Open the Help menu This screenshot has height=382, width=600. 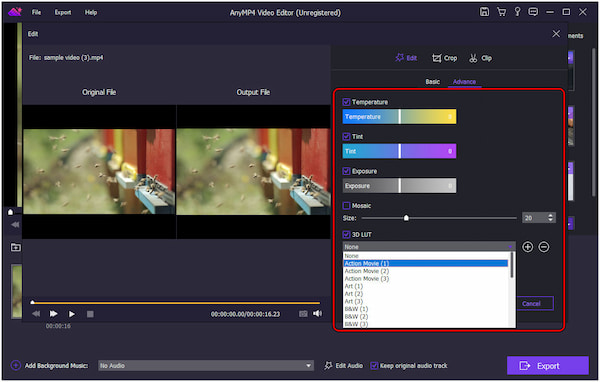coord(91,12)
